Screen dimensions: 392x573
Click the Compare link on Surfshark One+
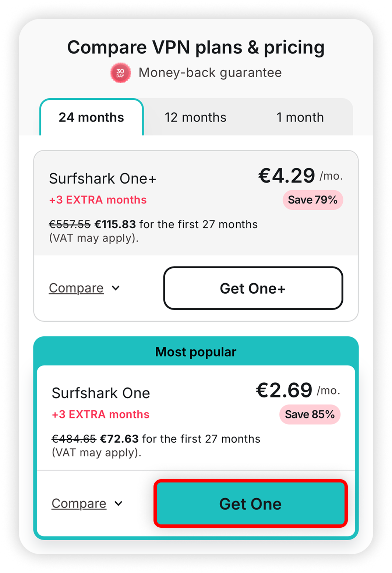click(76, 288)
